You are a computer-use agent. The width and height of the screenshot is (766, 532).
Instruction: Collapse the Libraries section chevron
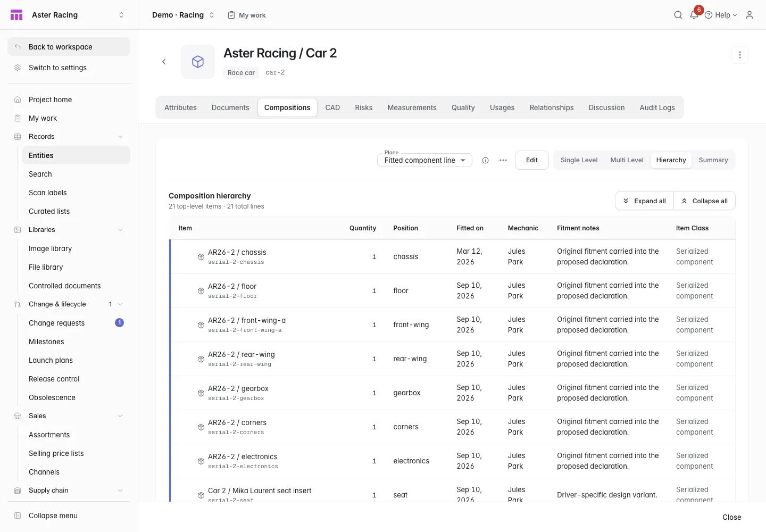point(120,230)
